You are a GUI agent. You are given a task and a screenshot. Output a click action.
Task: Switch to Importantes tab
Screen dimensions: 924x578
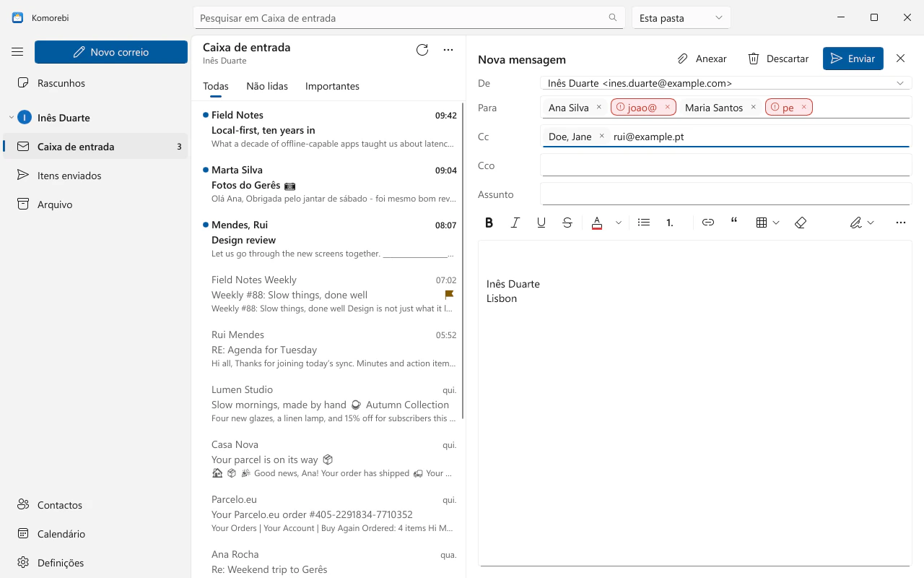(x=332, y=86)
